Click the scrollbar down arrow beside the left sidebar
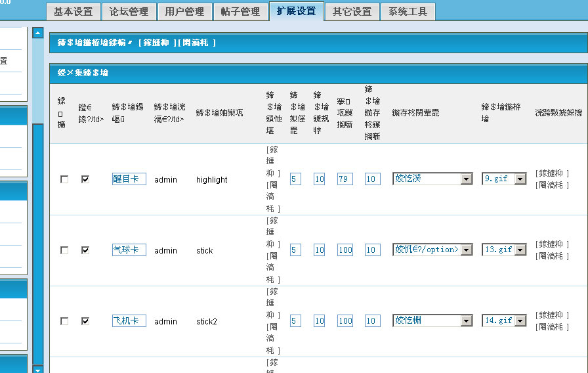The height and width of the screenshot is (373, 588). coord(38,370)
